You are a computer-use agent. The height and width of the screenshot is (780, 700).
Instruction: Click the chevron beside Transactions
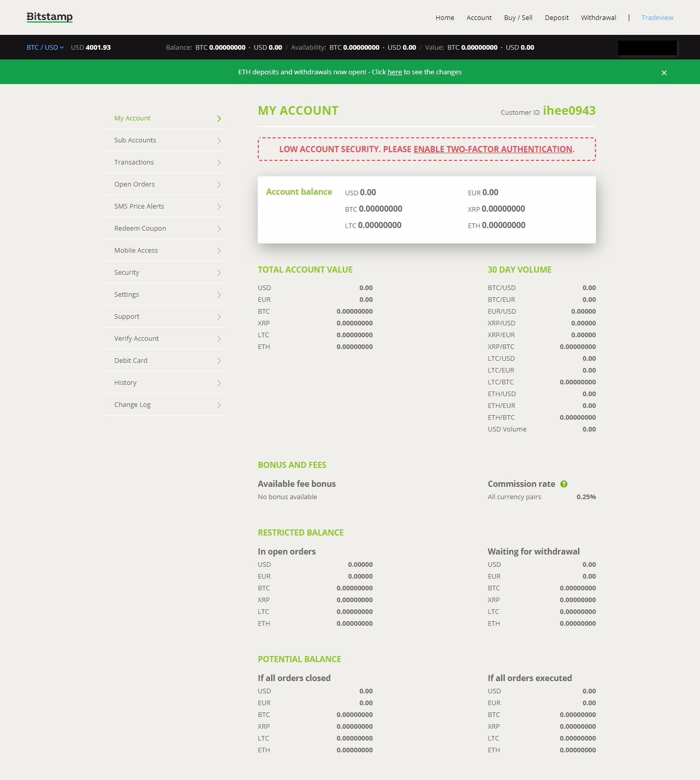[x=219, y=162]
